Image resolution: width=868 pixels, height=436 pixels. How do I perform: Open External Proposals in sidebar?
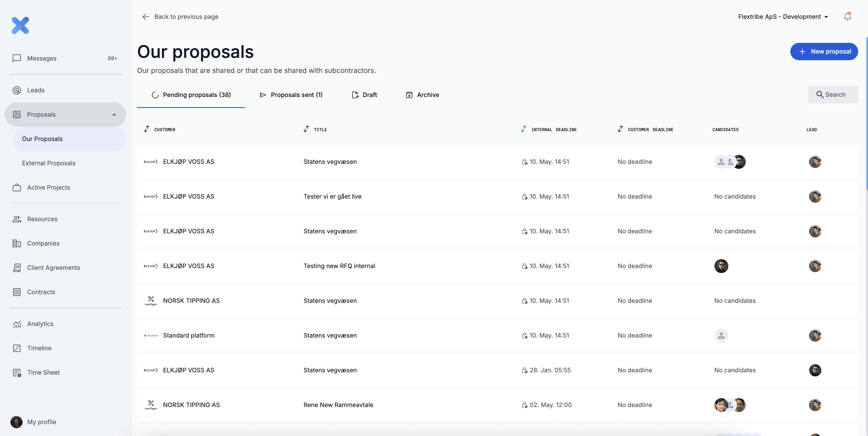48,163
